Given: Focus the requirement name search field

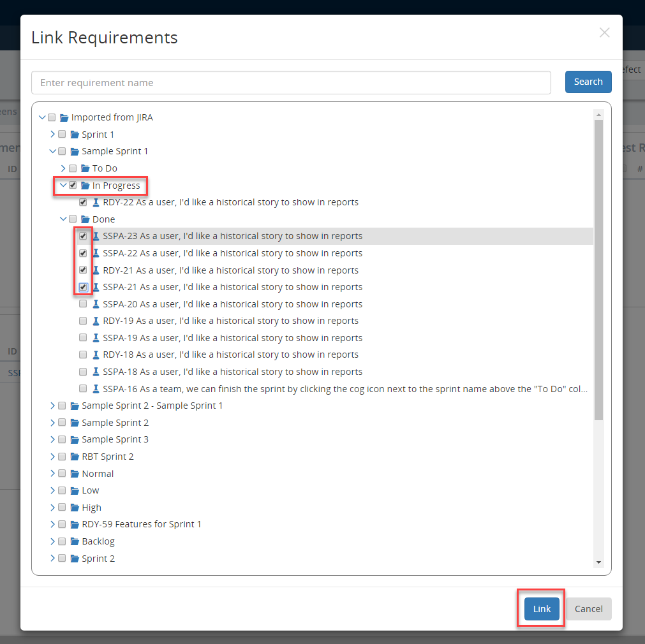Looking at the screenshot, I should (x=291, y=82).
